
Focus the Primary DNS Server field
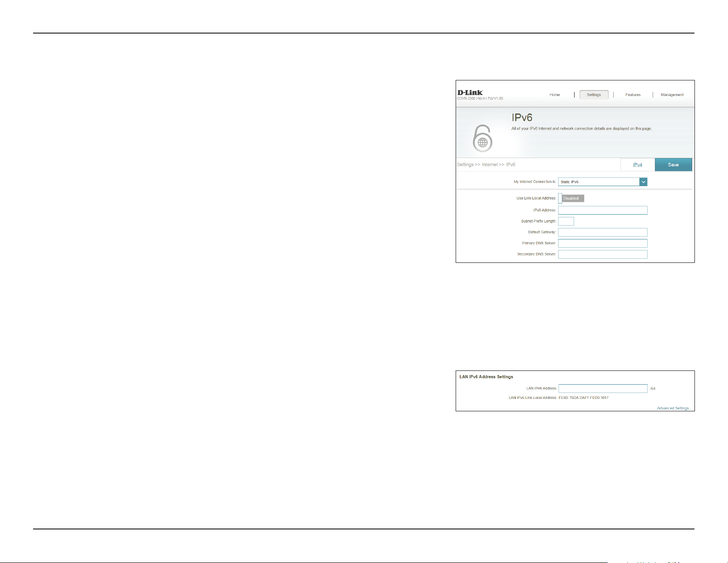tap(603, 244)
